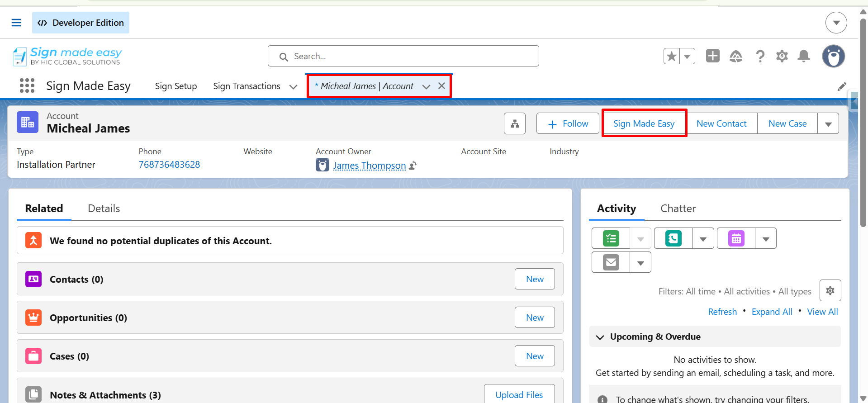The height and width of the screenshot is (403, 868).
Task: Click the Refresh activity link
Action: click(x=722, y=312)
